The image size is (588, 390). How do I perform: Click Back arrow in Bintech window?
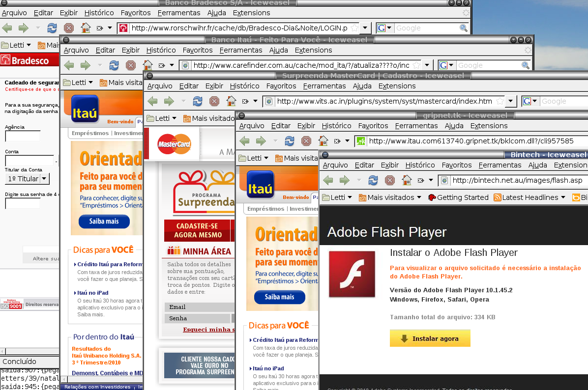(328, 180)
